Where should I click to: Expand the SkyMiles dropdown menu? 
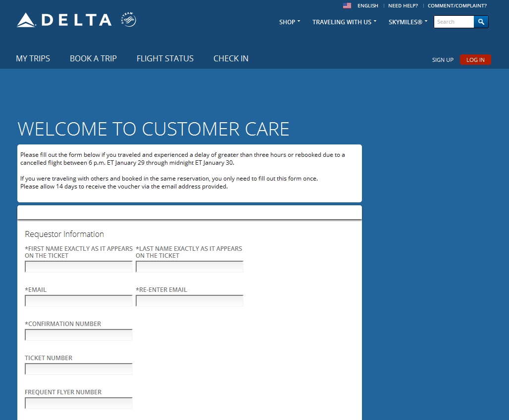point(407,22)
